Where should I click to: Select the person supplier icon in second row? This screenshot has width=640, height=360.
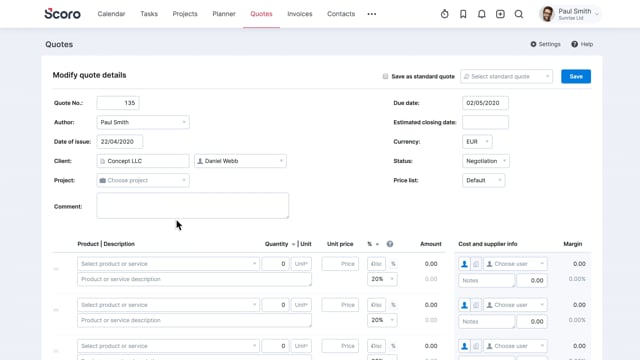pos(464,305)
